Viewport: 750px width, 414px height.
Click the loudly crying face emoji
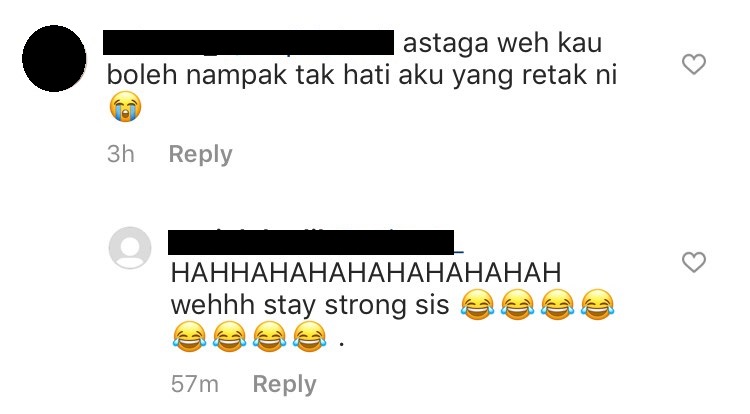tap(125, 107)
